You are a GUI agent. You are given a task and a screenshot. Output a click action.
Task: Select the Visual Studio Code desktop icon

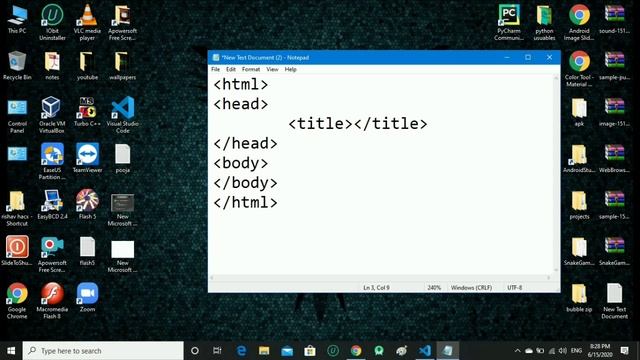[x=122, y=116]
